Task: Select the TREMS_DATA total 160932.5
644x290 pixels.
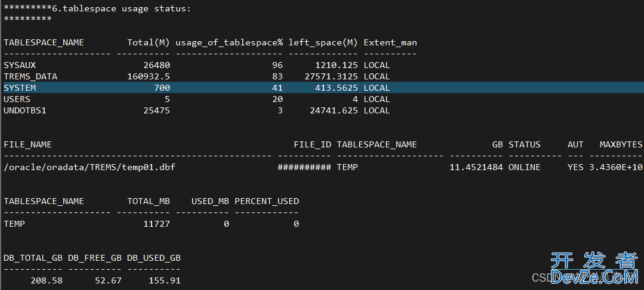Action: pyautogui.click(x=149, y=76)
